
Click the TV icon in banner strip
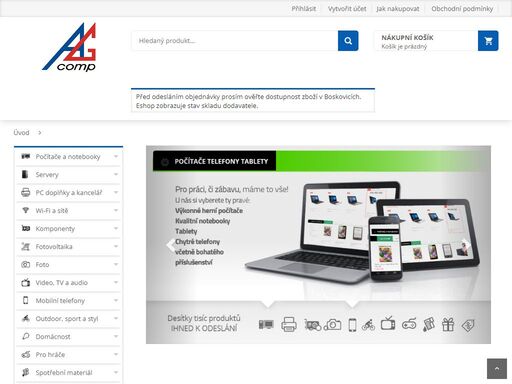tap(388, 323)
